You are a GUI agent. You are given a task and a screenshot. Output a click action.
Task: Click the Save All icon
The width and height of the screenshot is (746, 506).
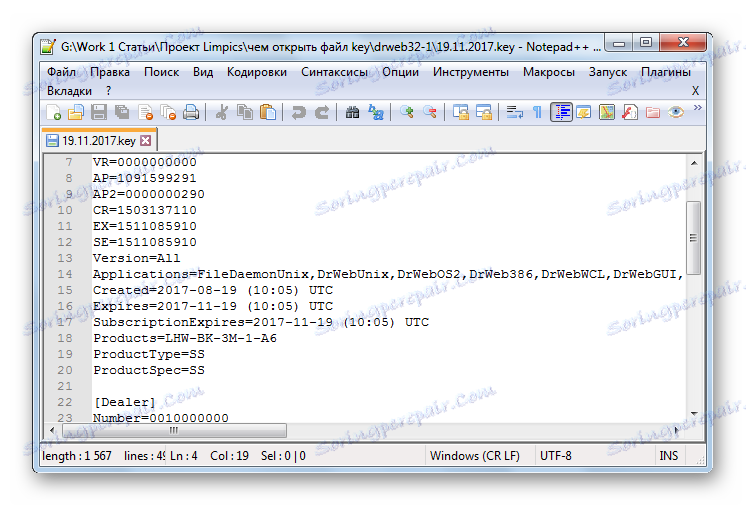122,113
